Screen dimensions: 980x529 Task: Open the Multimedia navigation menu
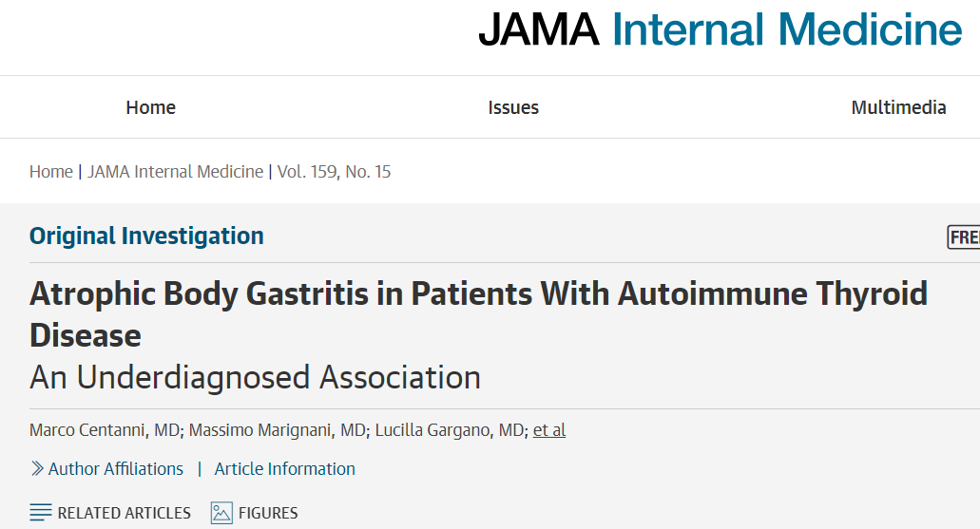click(898, 107)
